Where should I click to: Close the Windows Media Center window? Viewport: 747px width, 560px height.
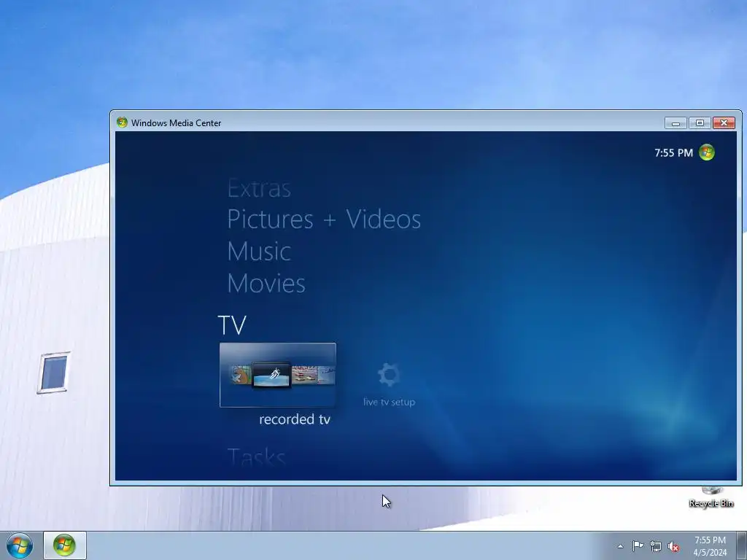(x=724, y=122)
